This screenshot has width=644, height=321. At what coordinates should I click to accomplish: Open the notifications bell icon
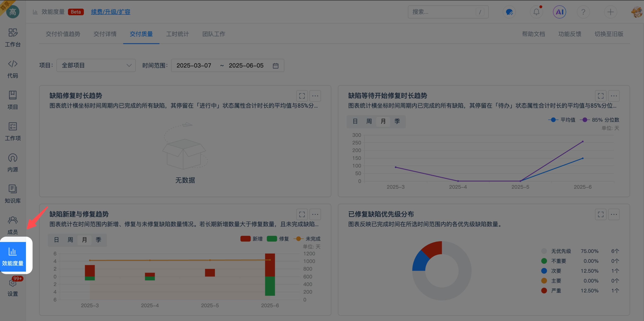tap(536, 12)
